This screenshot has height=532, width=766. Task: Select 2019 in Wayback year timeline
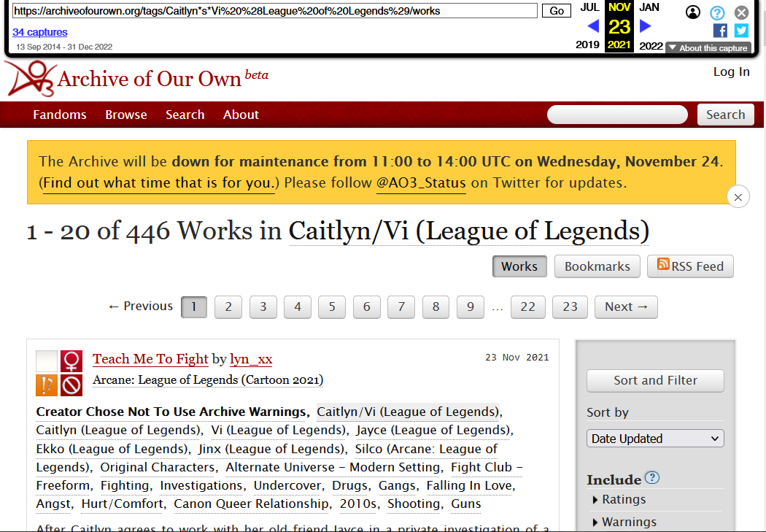coord(587,45)
